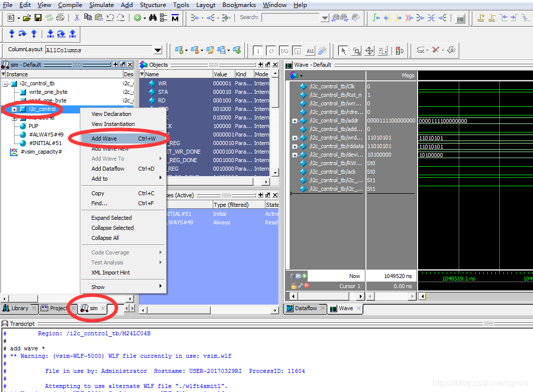Activate the Zoom Mode magnifier icon
533x392 pixels.
point(357,50)
